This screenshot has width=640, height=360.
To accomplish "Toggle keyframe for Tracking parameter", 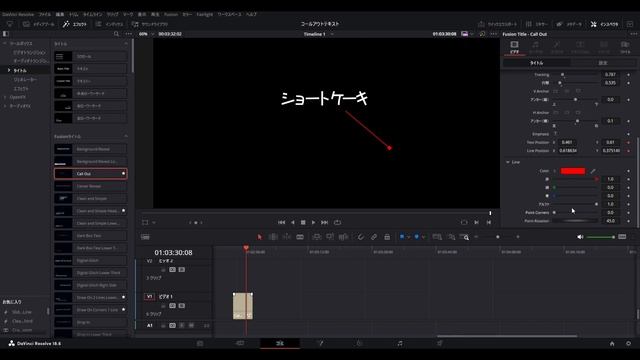I will [x=629, y=75].
